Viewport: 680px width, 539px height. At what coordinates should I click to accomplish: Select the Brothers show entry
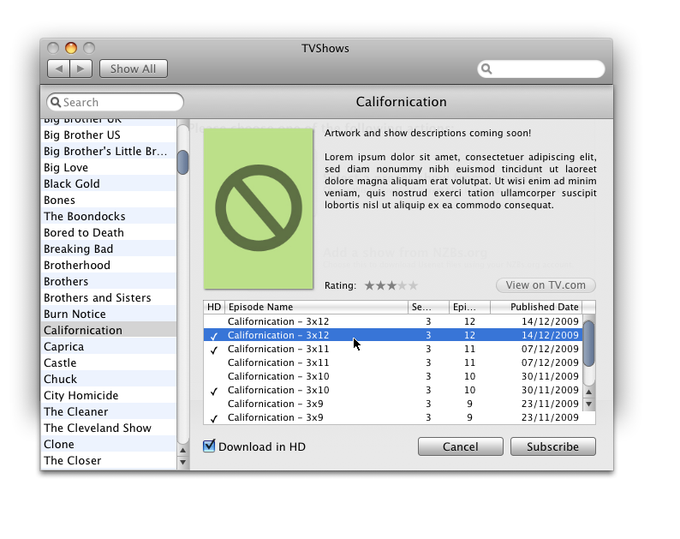pyautogui.click(x=109, y=281)
